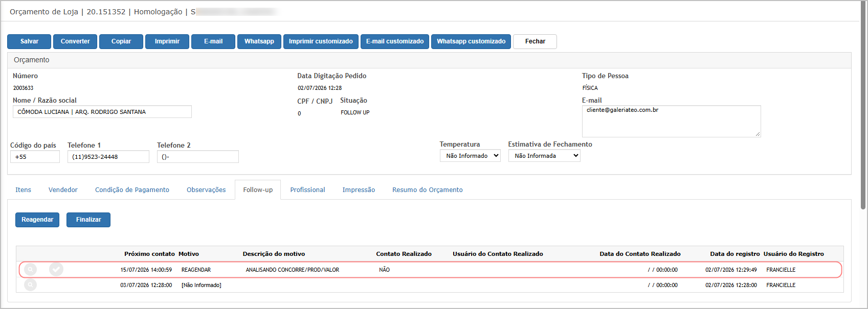
Task: Focus the Código do país field
Action: click(35, 157)
